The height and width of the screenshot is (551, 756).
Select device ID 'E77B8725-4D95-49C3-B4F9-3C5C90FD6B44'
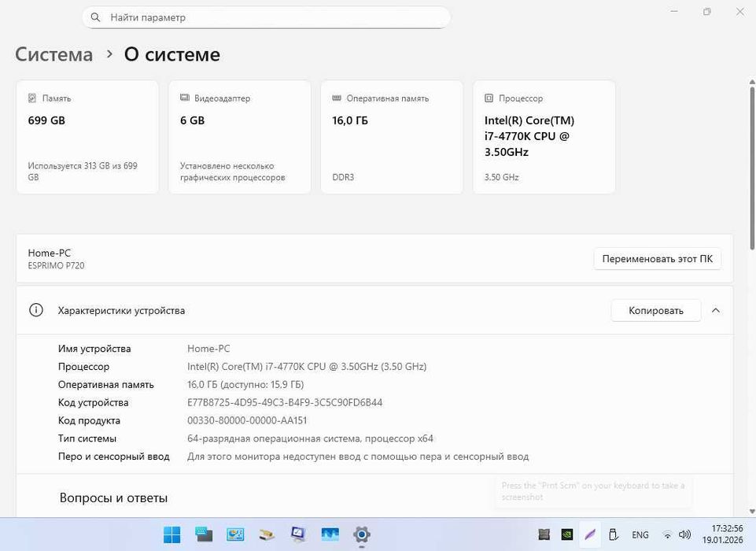(x=285, y=402)
